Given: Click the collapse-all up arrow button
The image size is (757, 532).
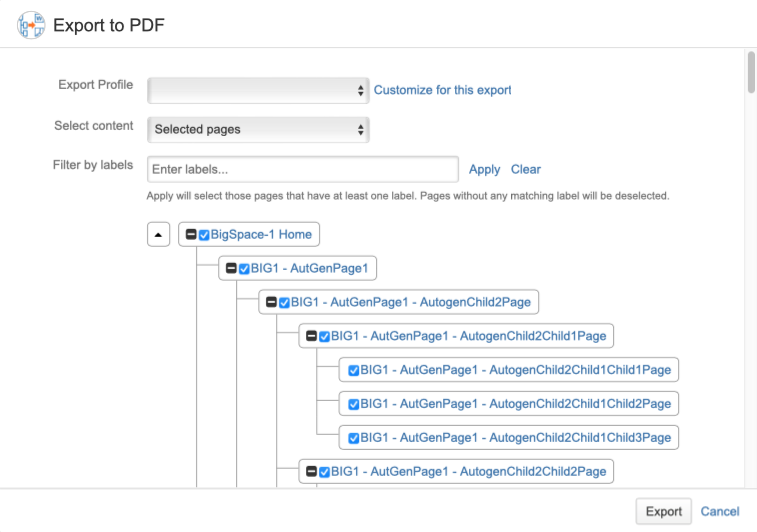Looking at the screenshot, I should 158,235.
